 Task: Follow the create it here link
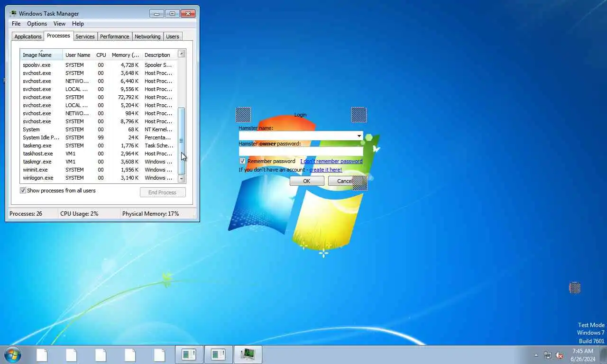tap(325, 170)
